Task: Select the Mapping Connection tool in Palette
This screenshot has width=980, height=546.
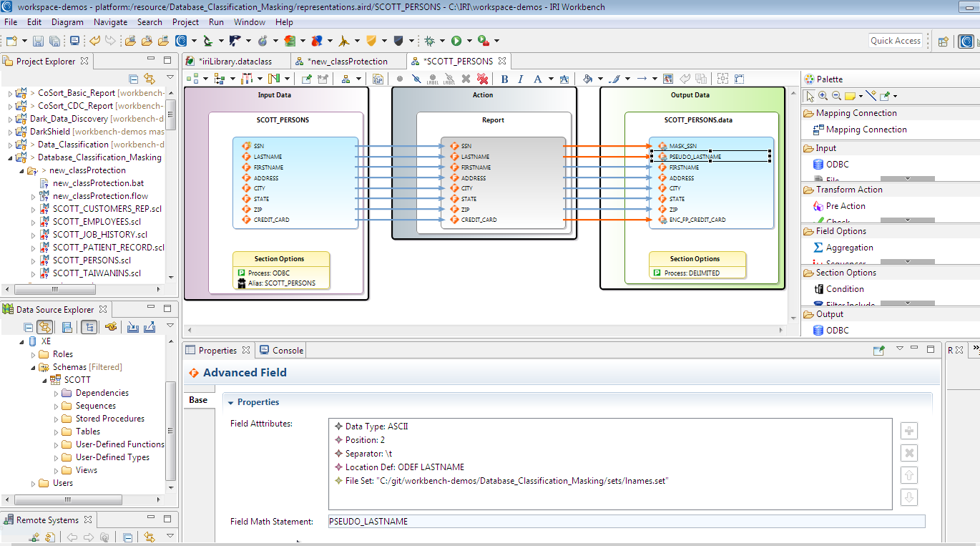Action: click(x=859, y=130)
